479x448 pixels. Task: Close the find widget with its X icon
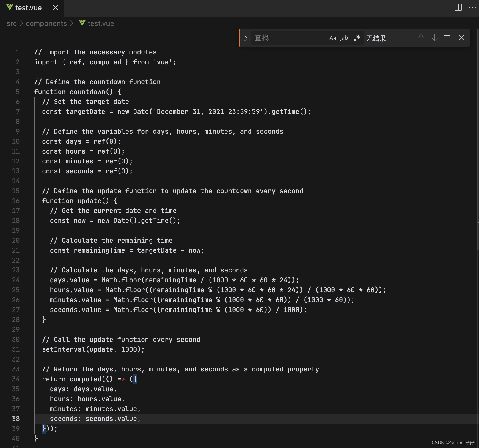[461, 38]
